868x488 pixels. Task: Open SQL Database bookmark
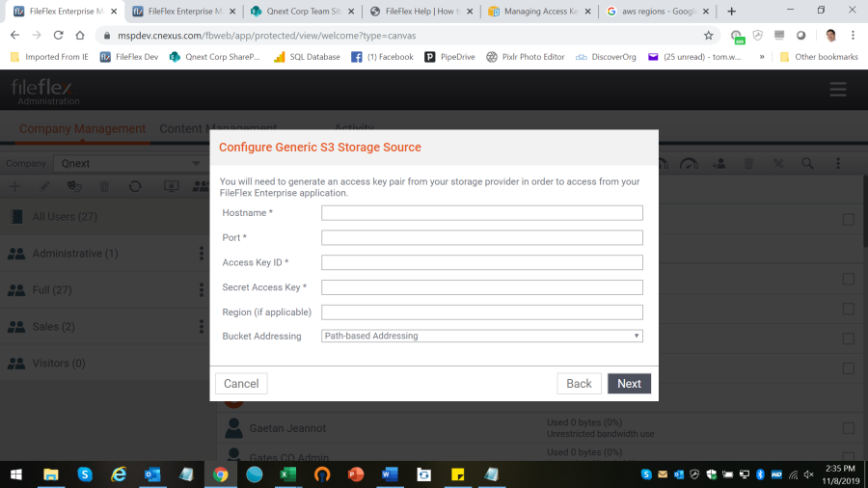[x=308, y=57]
